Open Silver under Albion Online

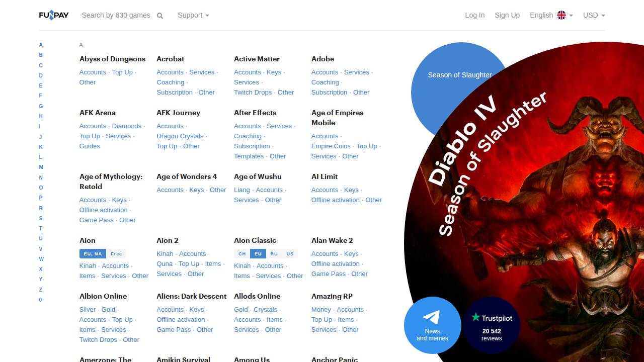88,310
